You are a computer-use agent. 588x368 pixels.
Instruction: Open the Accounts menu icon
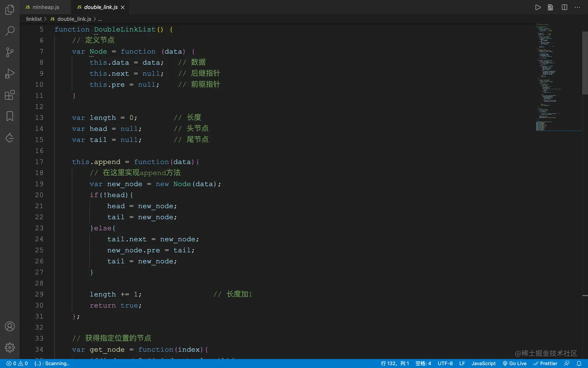coord(10,326)
